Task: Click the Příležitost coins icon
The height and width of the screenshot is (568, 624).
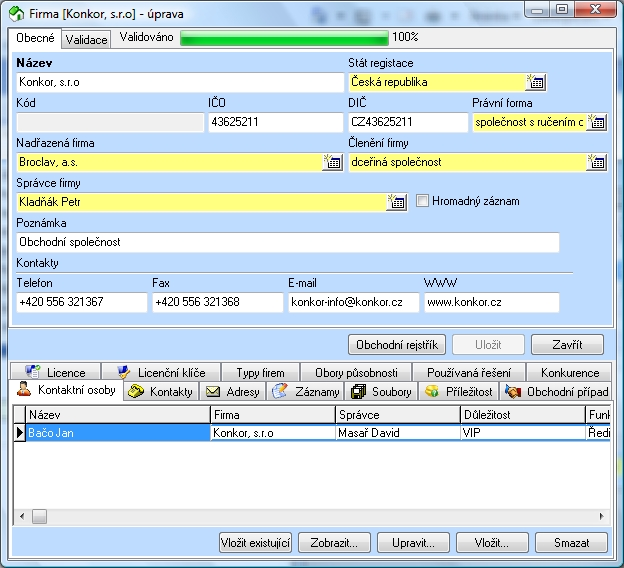Action: [x=432, y=391]
